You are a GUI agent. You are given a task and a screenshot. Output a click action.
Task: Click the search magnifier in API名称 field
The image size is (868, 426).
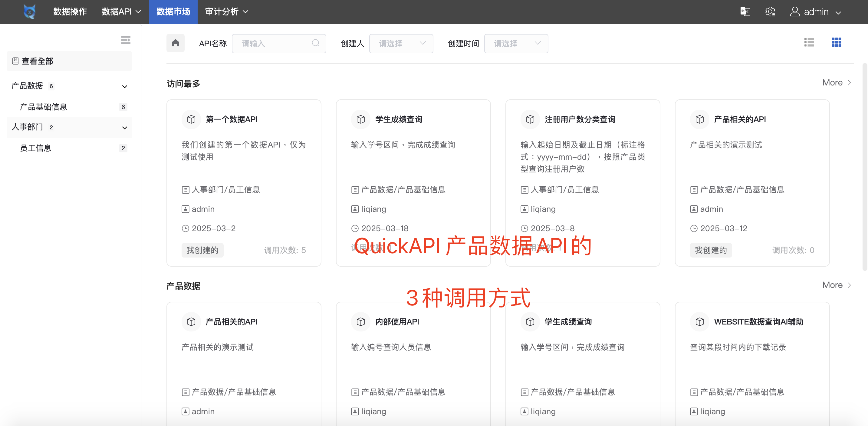315,43
